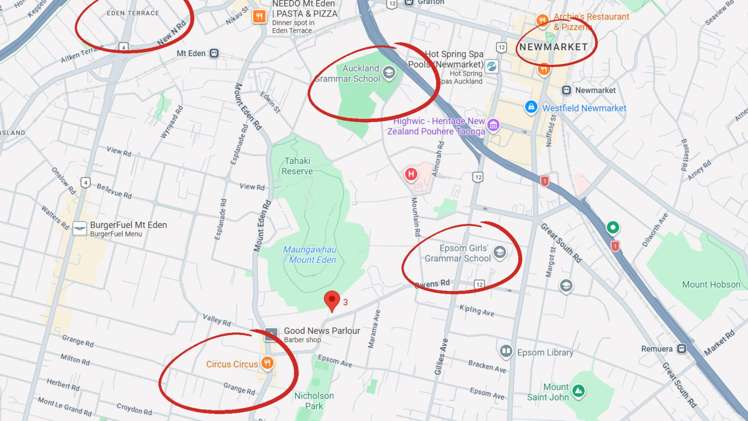Open Archie's Restaurant & Pizzeria icon

click(542, 21)
